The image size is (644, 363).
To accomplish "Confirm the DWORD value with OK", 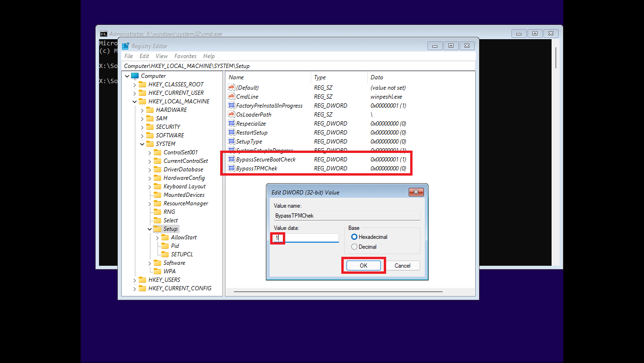I will [x=363, y=266].
